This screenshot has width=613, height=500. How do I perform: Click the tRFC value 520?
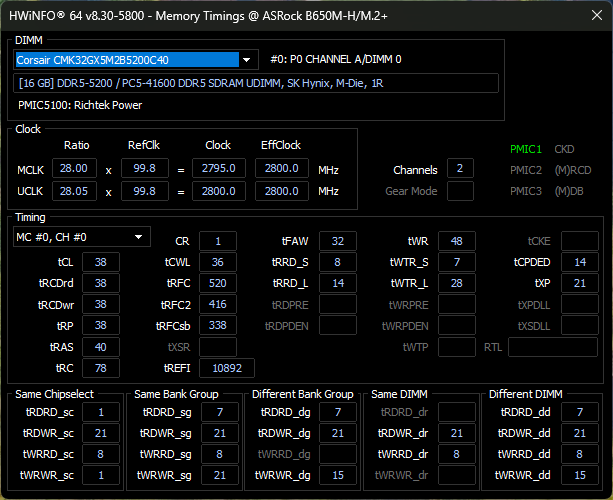pos(218,283)
